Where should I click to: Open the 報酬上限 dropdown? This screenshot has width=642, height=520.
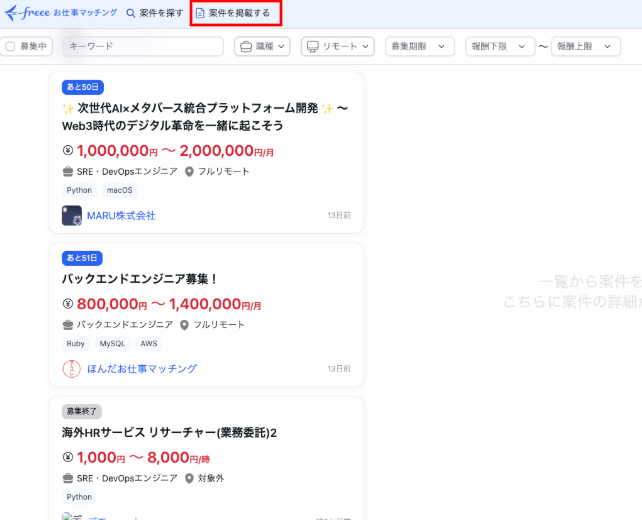coord(585,46)
